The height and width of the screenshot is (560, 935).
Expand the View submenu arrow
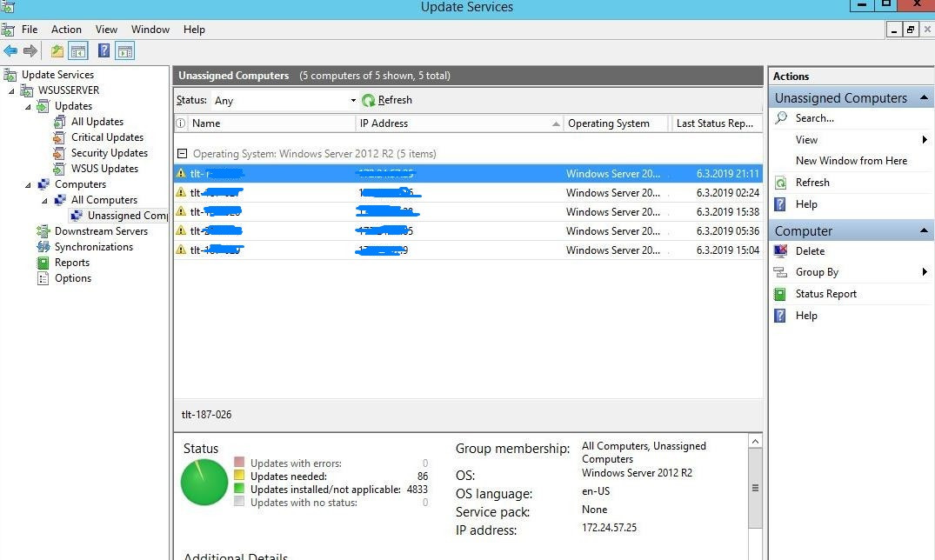point(925,139)
